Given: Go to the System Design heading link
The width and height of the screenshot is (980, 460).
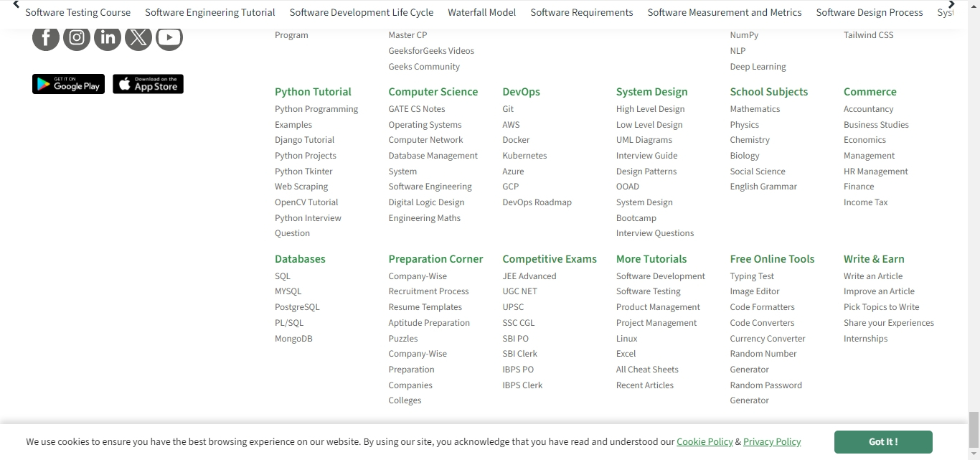Looking at the screenshot, I should click(x=652, y=92).
